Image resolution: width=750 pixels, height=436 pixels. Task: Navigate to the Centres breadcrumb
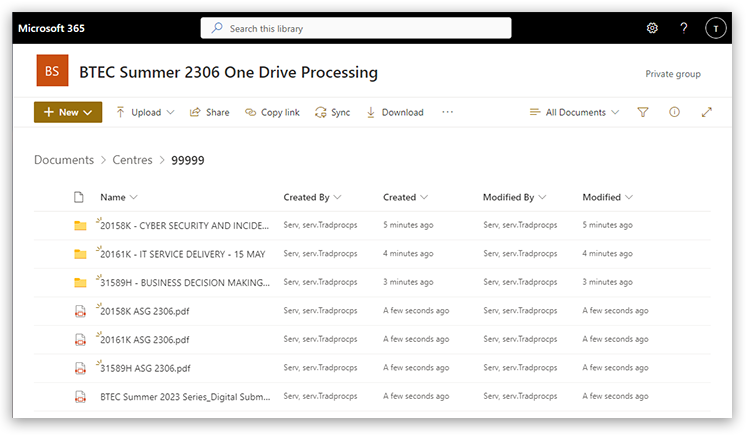(132, 160)
